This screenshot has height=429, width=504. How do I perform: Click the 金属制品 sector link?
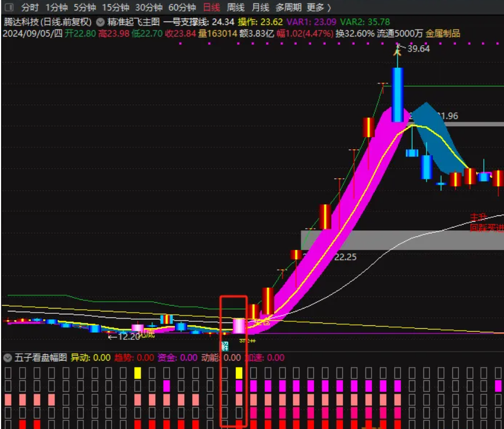pyautogui.click(x=443, y=34)
